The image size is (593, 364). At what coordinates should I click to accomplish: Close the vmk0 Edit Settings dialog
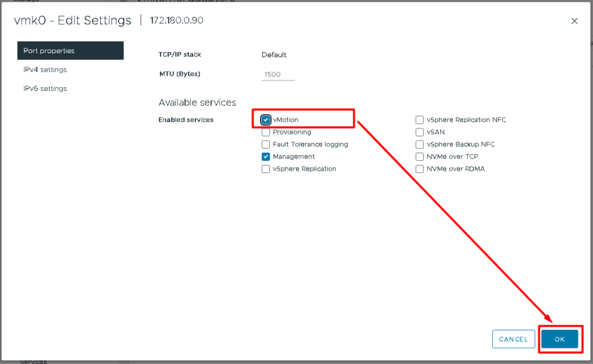pyautogui.click(x=574, y=21)
